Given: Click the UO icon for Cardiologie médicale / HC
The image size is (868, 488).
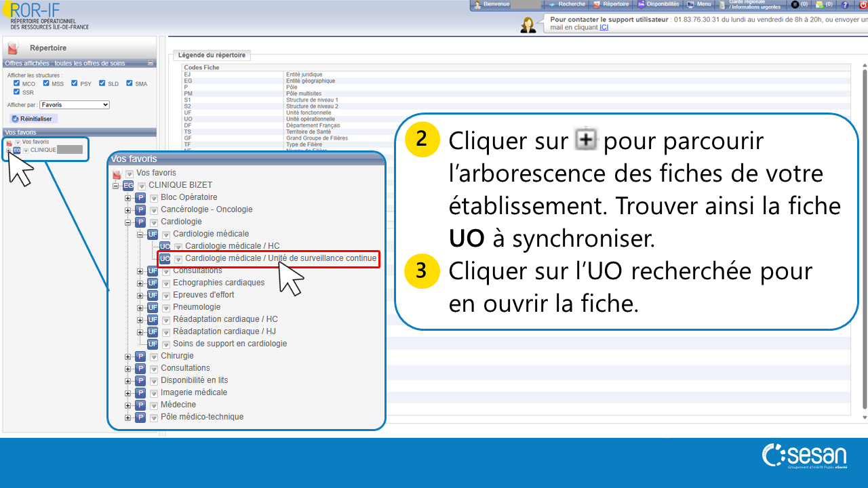Looking at the screenshot, I should click(165, 246).
